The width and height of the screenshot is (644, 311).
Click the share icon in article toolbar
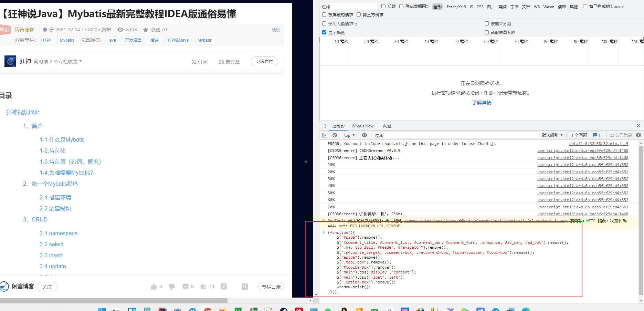coord(245,287)
